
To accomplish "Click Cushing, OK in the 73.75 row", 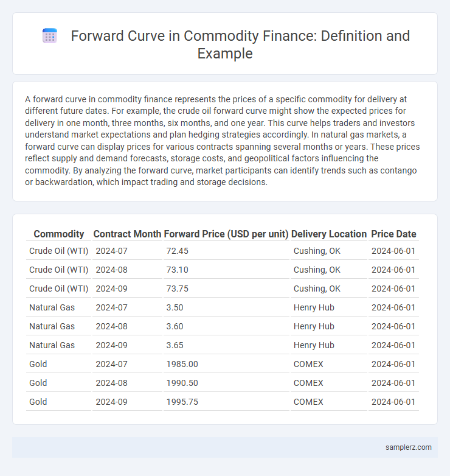I will coord(317,289).
